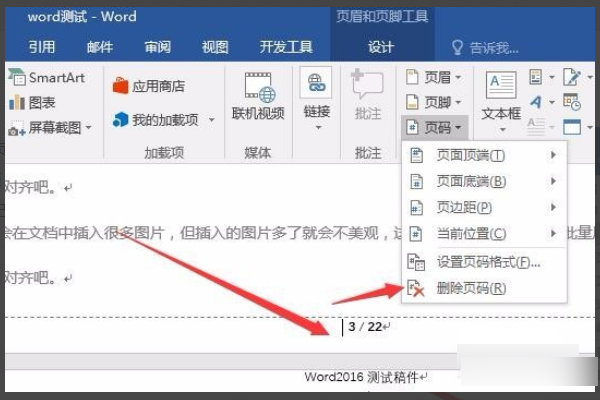Viewport: 600px width, 400px height.
Task: Expand the Bottom of Page submenu arrow
Action: [x=553, y=181]
